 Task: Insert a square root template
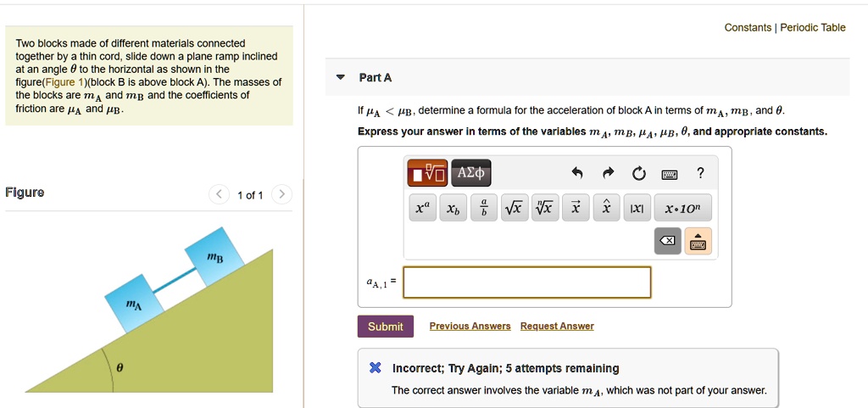click(513, 209)
